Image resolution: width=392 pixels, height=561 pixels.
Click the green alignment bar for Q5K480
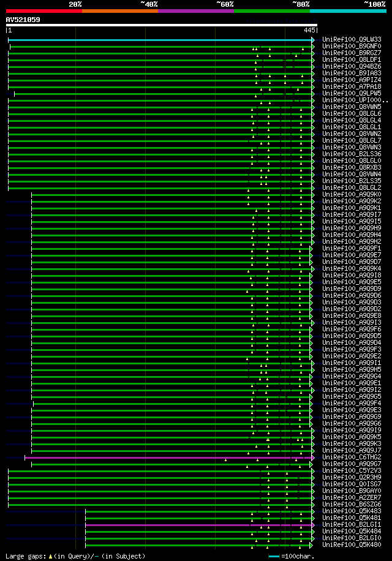click(197, 545)
